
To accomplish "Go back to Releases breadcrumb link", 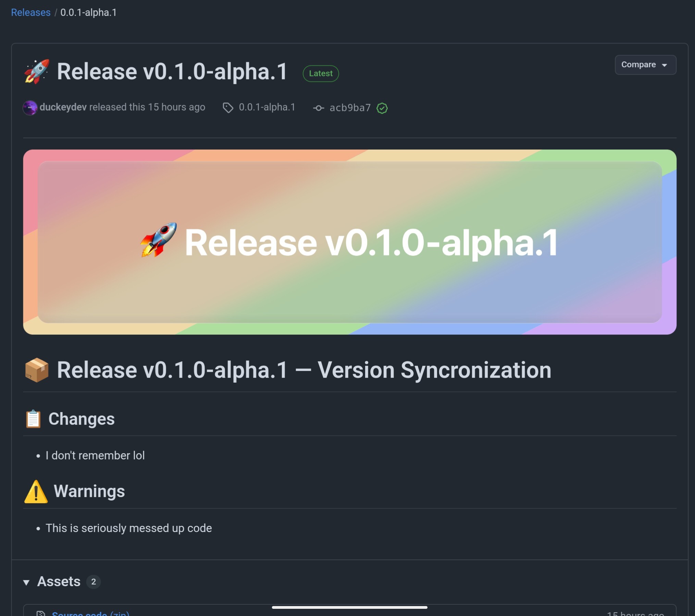I will pyautogui.click(x=30, y=12).
